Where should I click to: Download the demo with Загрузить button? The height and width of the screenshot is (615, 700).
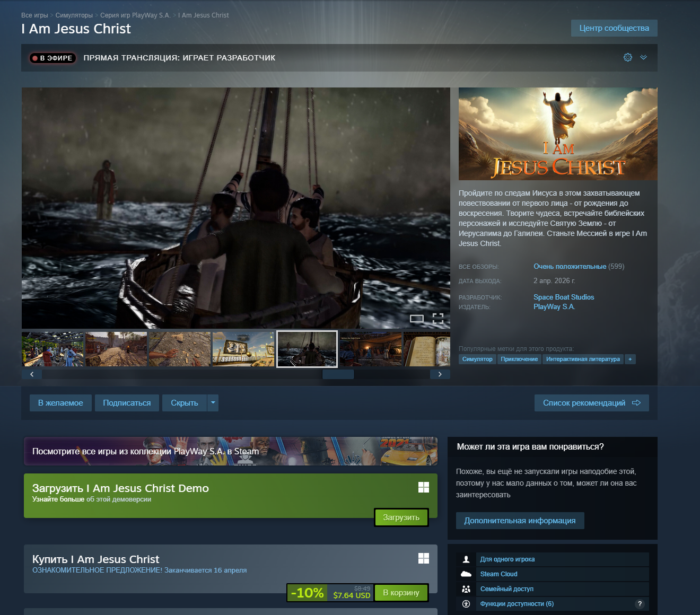tap(401, 517)
